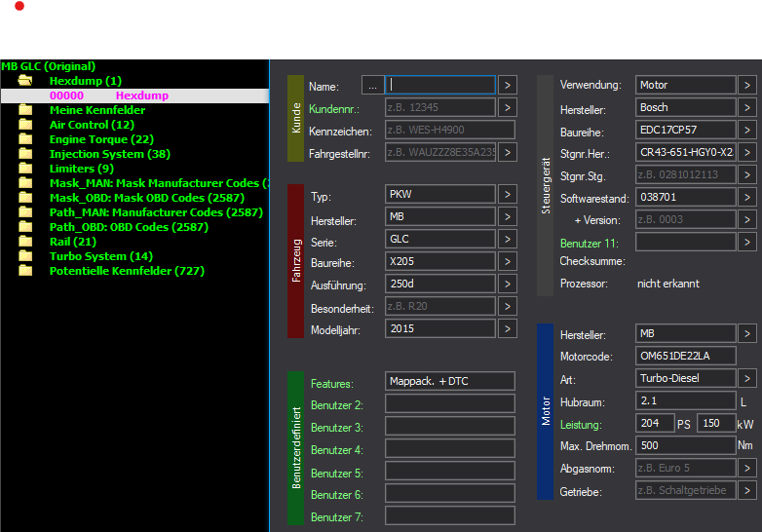Viewport: 762px width, 532px height.
Task: Click the '...' browse button beside Name
Action: tap(373, 86)
